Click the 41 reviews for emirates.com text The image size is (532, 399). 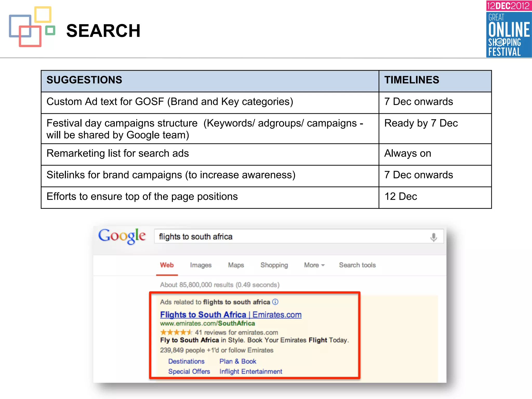coord(236,332)
